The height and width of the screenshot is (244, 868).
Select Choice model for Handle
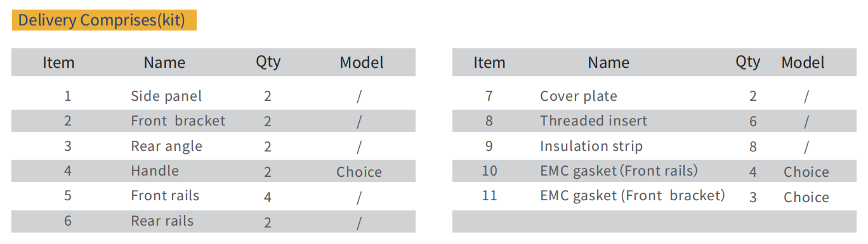(359, 172)
